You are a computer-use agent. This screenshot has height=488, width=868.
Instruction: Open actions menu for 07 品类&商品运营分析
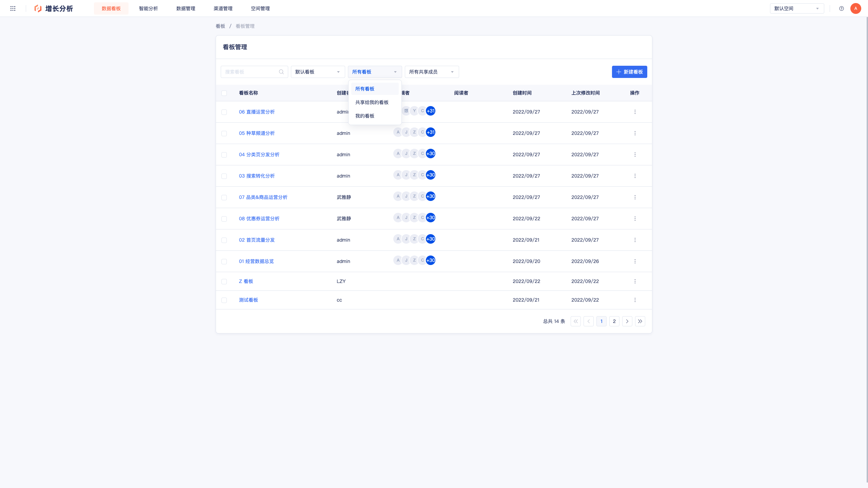pyautogui.click(x=635, y=197)
